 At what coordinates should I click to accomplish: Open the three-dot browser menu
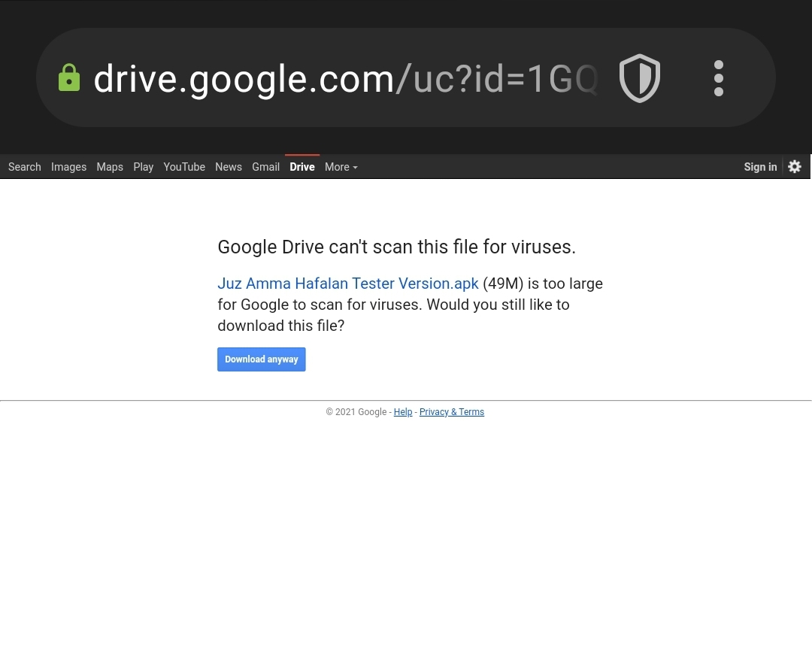(x=718, y=78)
